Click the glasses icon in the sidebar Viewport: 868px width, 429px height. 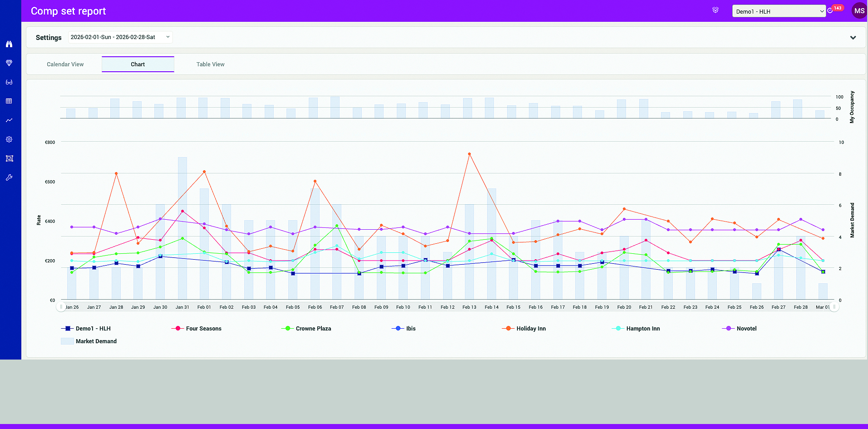coord(9,82)
